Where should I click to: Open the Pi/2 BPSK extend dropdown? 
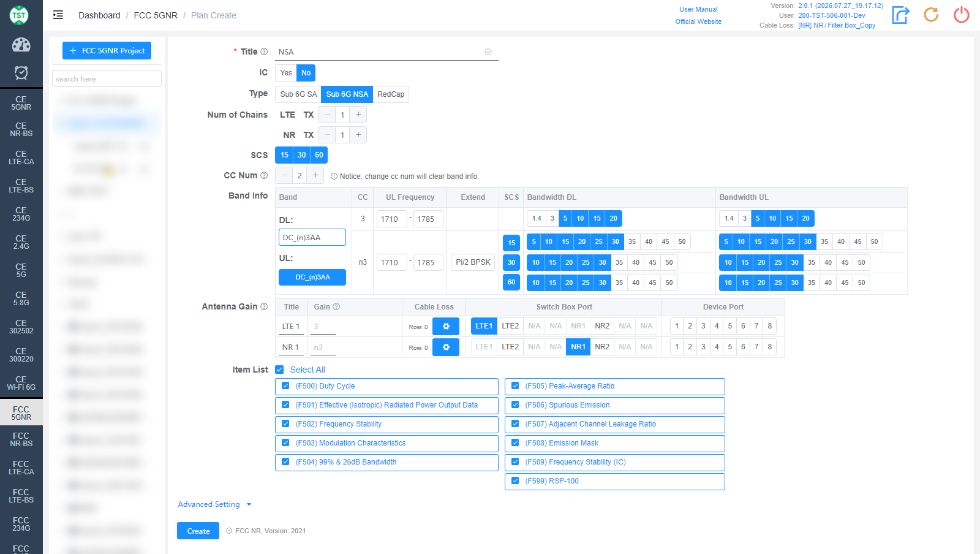473,262
